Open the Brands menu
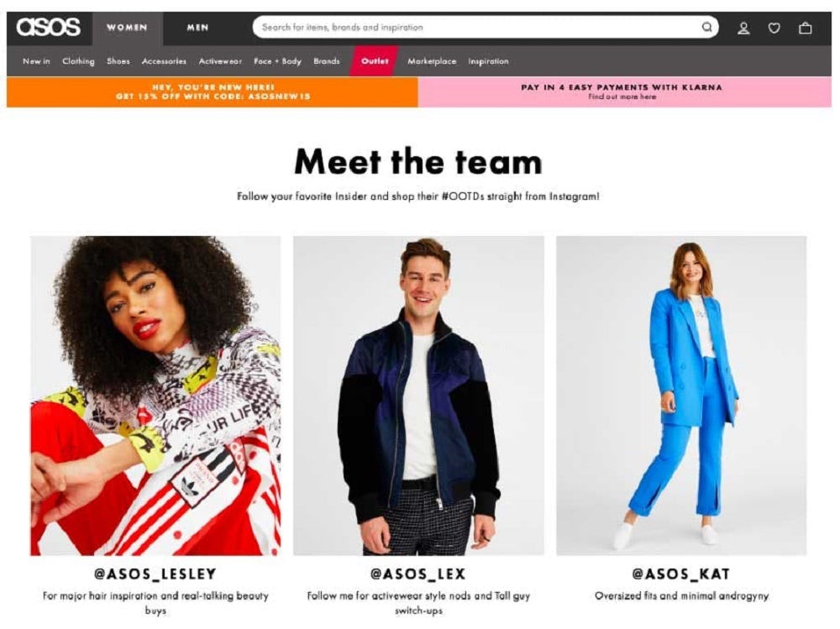Image resolution: width=840 pixels, height=629 pixels. [327, 61]
